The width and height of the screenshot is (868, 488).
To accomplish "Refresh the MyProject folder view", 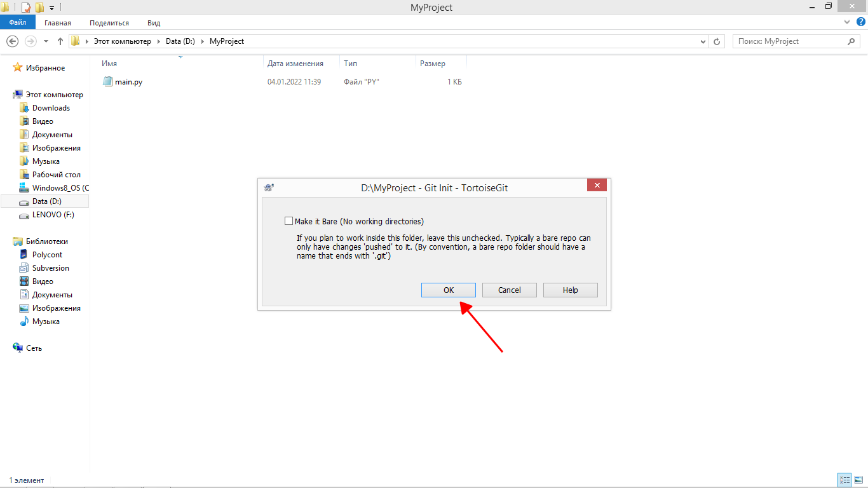I will (x=717, y=41).
